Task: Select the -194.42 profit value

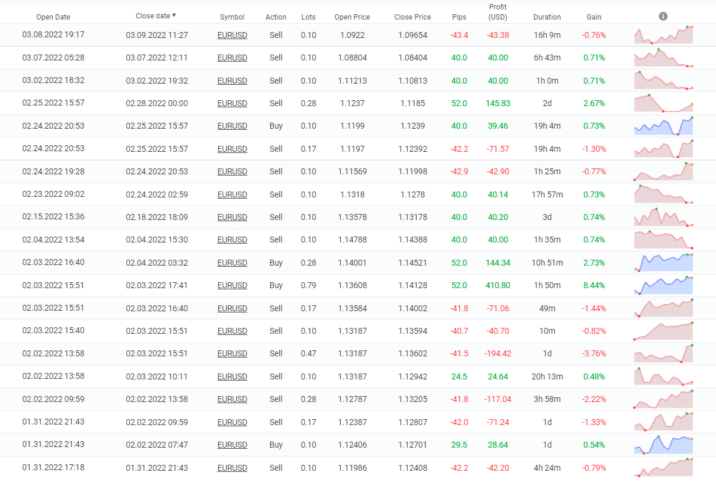Action: (x=498, y=354)
